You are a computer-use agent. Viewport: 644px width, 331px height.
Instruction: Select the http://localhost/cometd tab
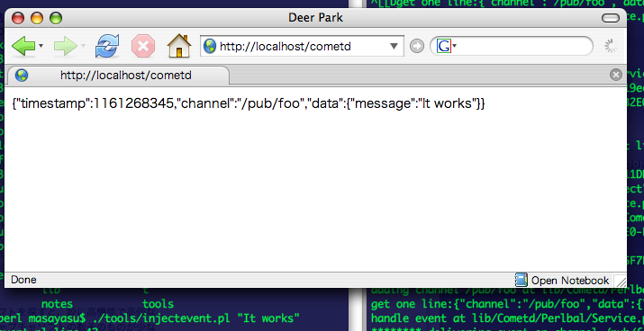(x=118, y=76)
